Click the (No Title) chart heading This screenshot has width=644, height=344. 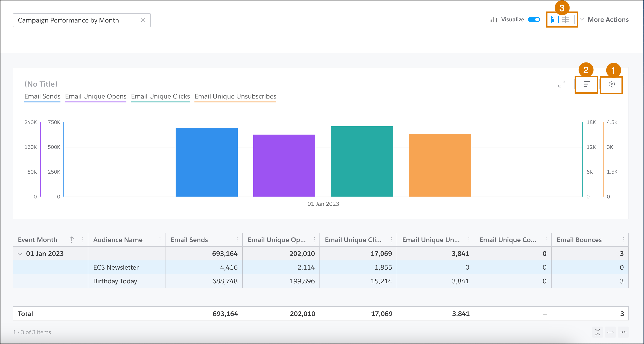pyautogui.click(x=41, y=84)
